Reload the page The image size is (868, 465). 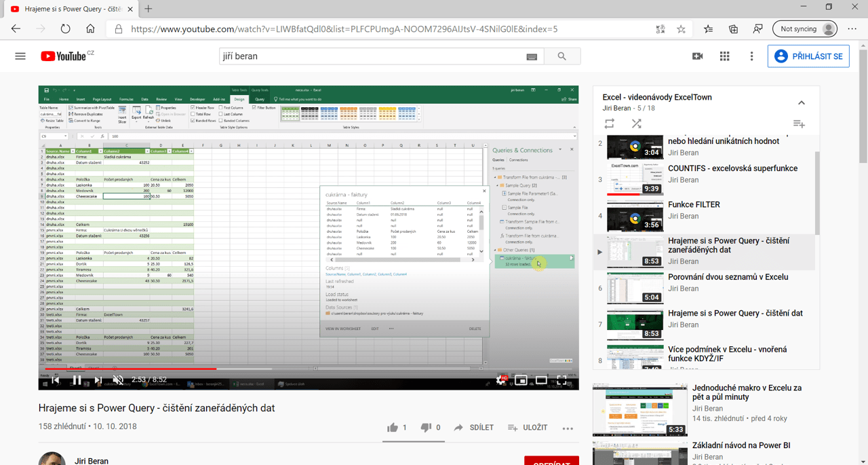[65, 29]
